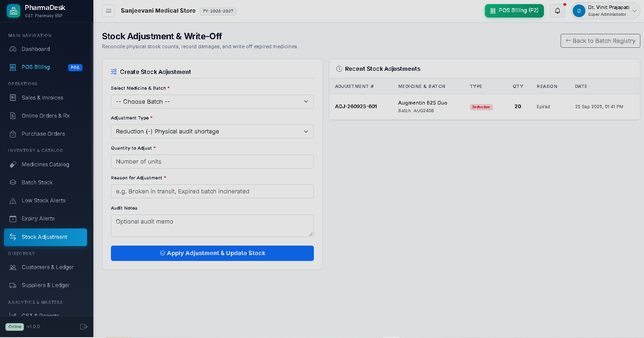Expand the user profile chevron menu
The image size is (644, 338).
coord(635,11)
